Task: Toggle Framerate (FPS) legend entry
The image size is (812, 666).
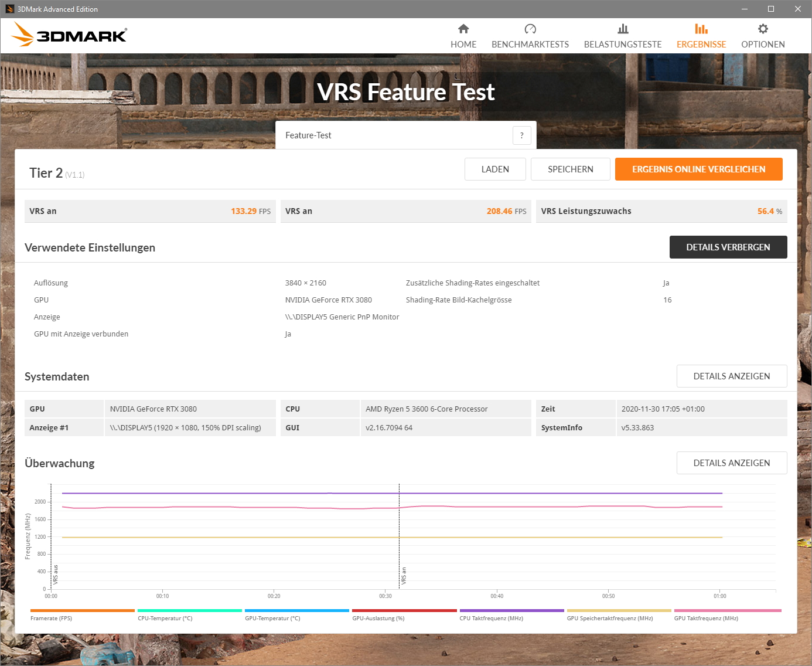Action: [x=83, y=615]
